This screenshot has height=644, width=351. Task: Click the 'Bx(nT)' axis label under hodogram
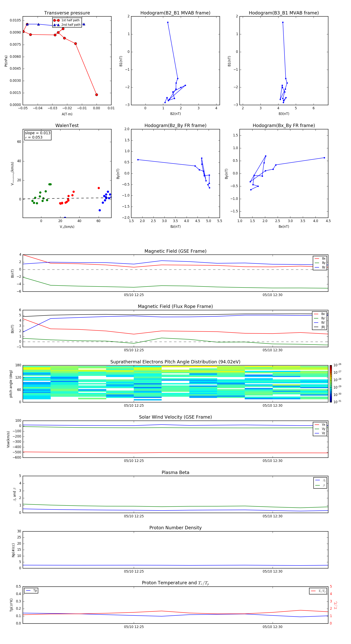[284, 227]
